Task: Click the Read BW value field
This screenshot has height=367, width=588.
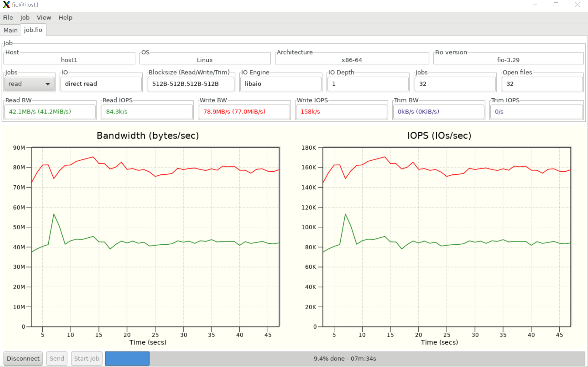Action: 50,112
